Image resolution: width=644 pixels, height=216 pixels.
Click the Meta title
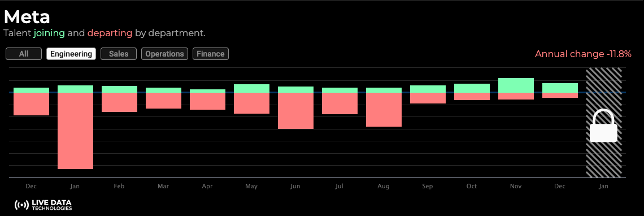(x=27, y=17)
